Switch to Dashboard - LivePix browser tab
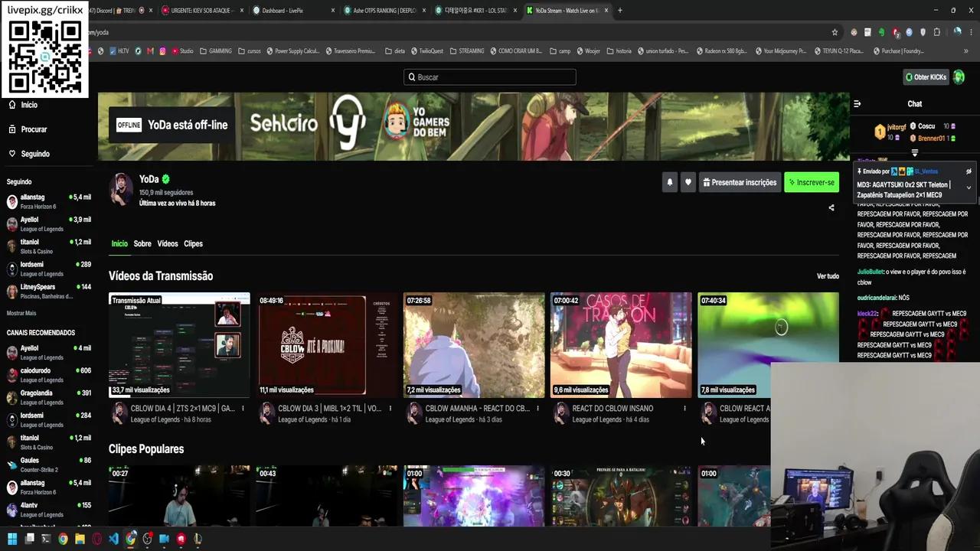 pyautogui.click(x=292, y=11)
